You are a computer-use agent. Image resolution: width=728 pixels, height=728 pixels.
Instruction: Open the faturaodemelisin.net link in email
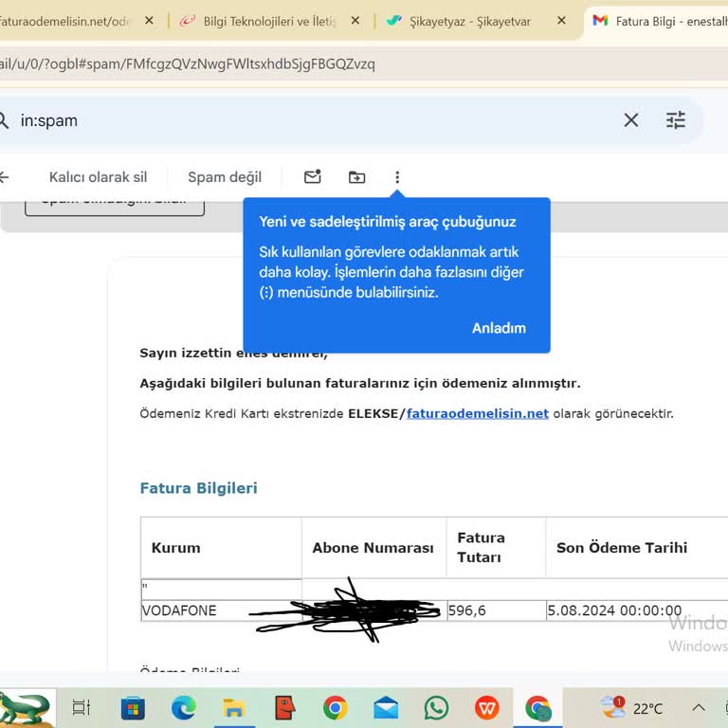tap(478, 413)
